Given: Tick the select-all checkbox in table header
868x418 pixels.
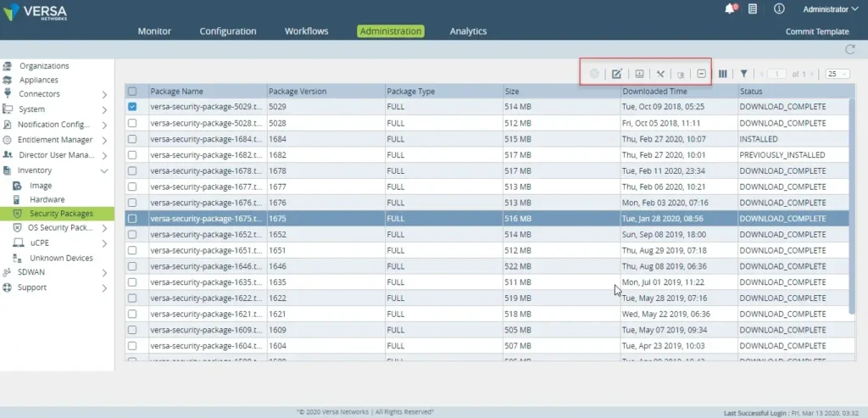Looking at the screenshot, I should tap(132, 92).
